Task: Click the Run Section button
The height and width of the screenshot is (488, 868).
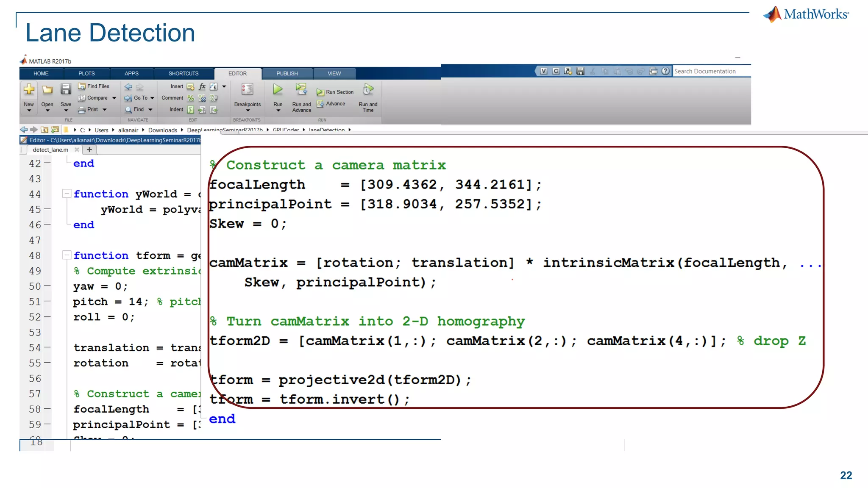Action: point(335,92)
